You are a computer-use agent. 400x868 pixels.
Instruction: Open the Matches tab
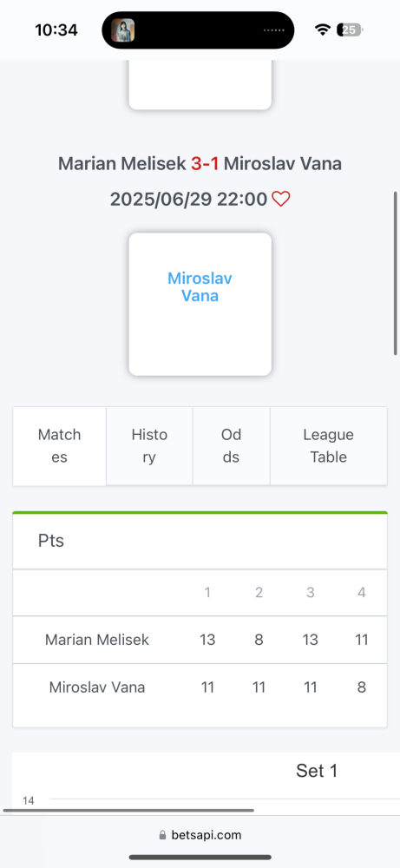point(60,446)
